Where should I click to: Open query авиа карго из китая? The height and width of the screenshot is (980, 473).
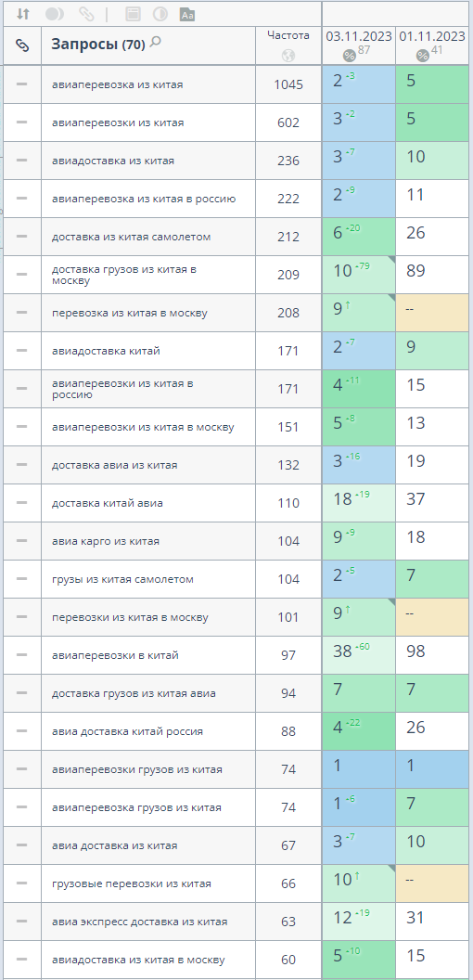(106, 541)
